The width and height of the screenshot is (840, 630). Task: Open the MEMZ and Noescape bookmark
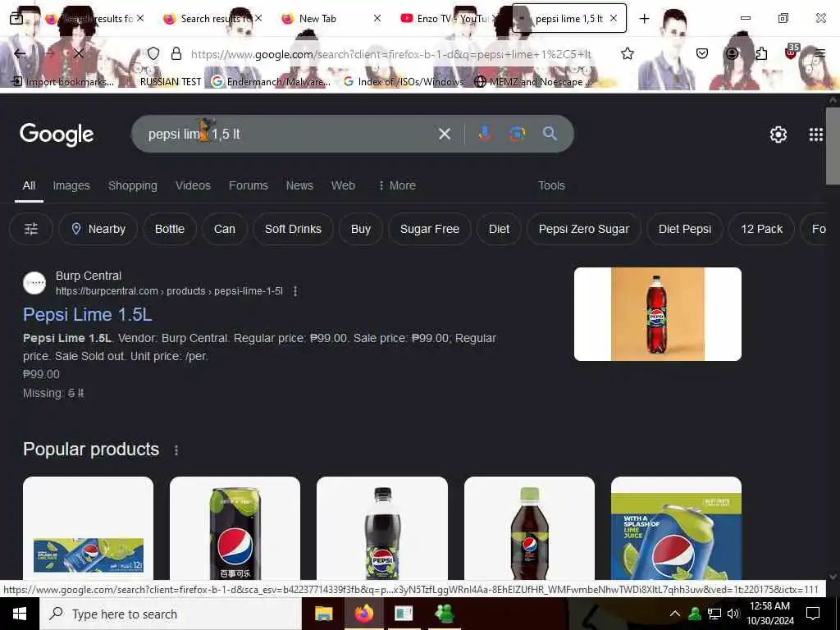[x=535, y=82]
